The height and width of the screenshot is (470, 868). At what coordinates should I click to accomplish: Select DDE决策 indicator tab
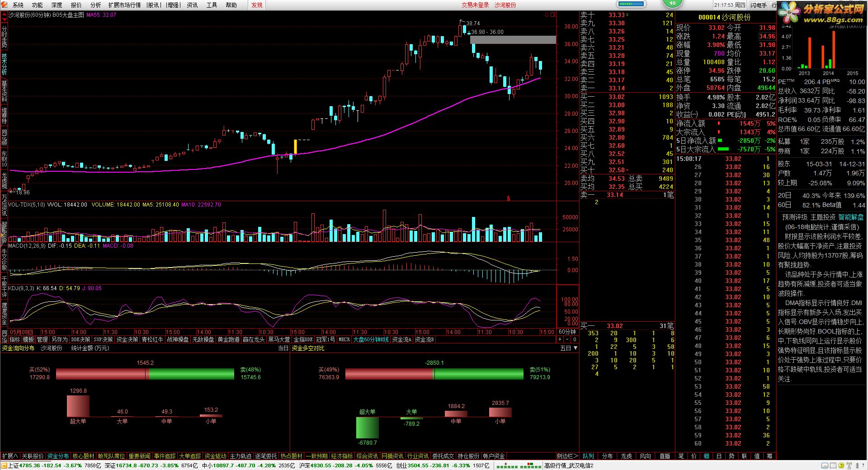tap(81, 339)
